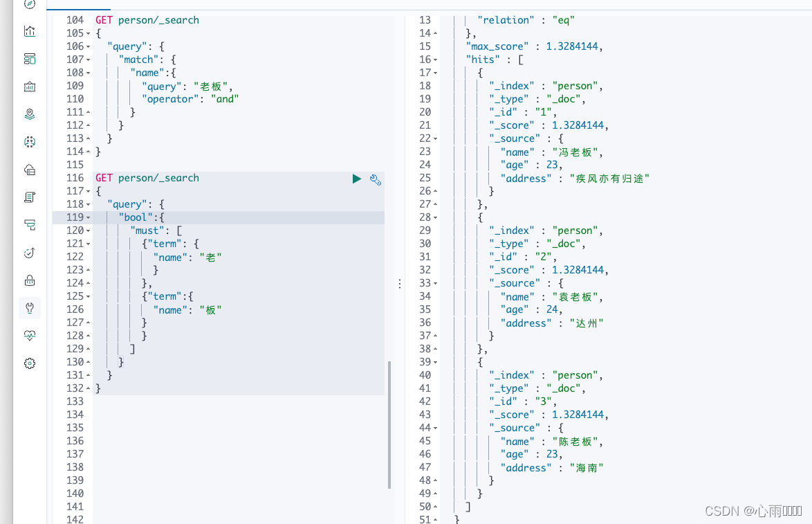Screen dimensions: 812x524
Task: Collapse "_source" block at response line 22
Action: tap(436, 139)
